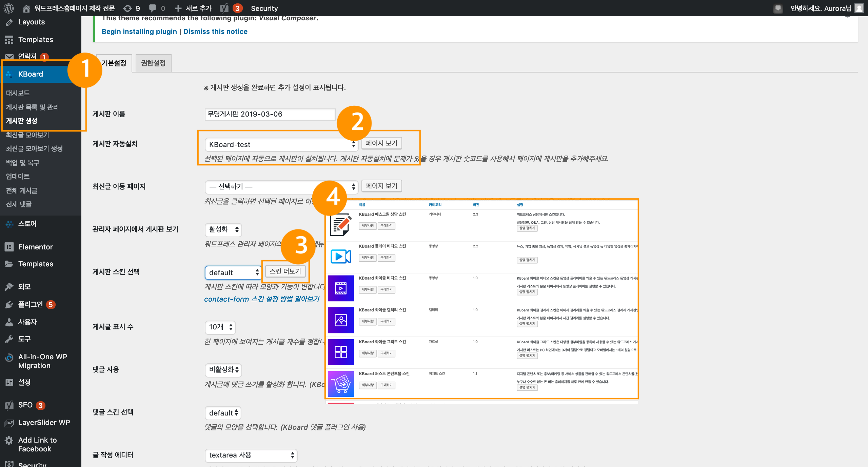
Task: Toggle 댓글 사용 비활성화 selector
Action: [223, 370]
